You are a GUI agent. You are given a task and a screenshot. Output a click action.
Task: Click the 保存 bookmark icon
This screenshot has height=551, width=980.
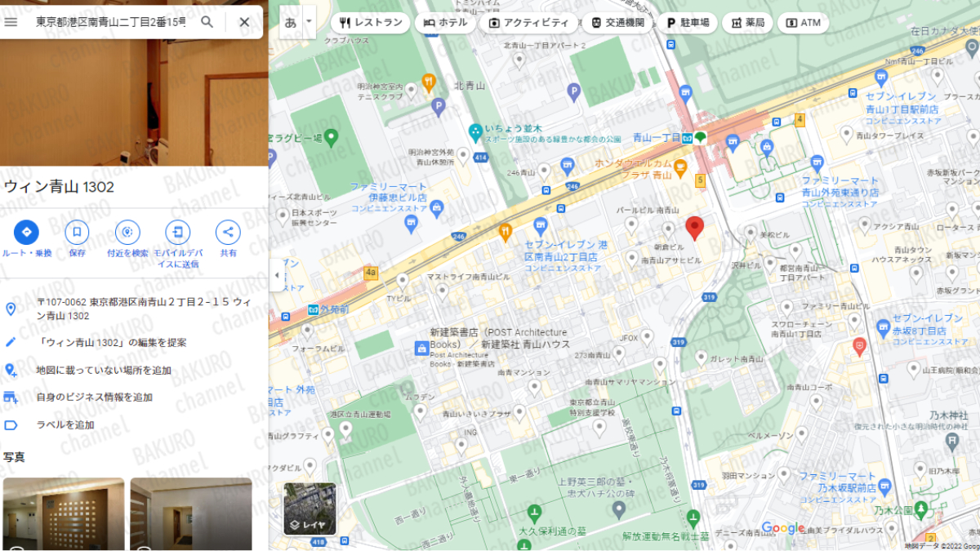[77, 233]
